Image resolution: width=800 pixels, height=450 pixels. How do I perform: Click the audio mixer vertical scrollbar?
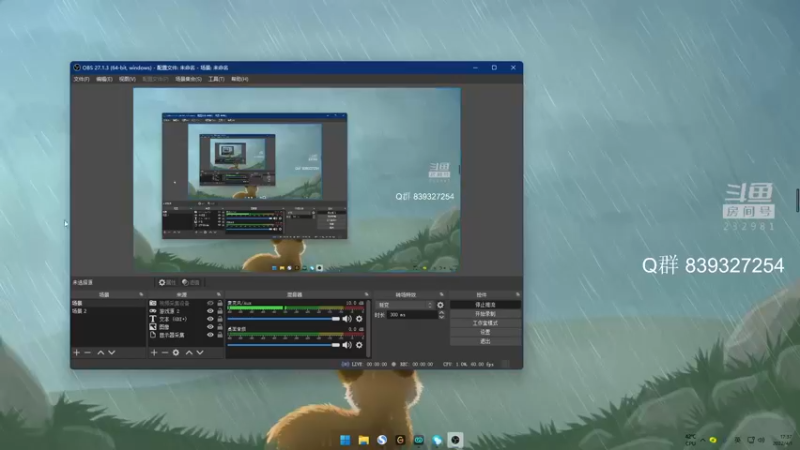tap(368, 328)
